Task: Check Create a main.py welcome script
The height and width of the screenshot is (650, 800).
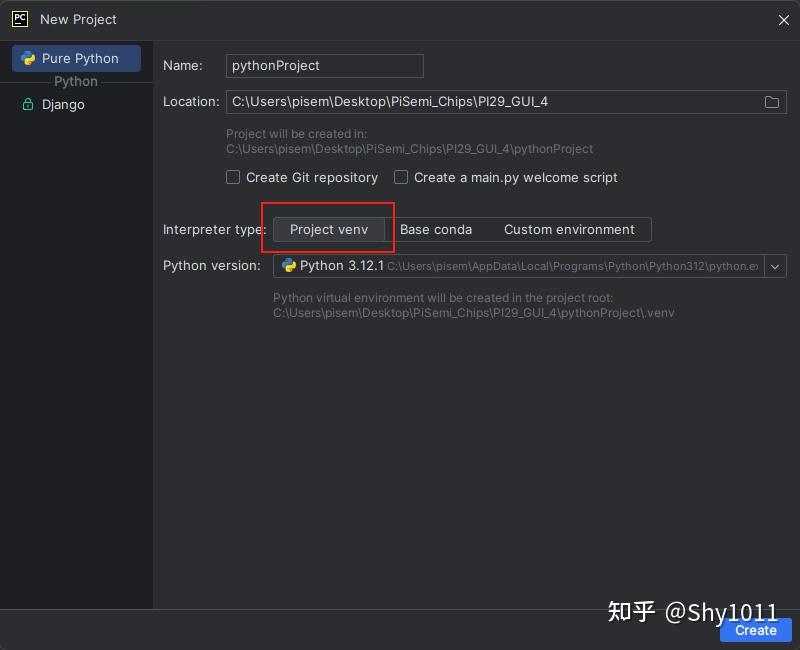Action: (x=400, y=177)
